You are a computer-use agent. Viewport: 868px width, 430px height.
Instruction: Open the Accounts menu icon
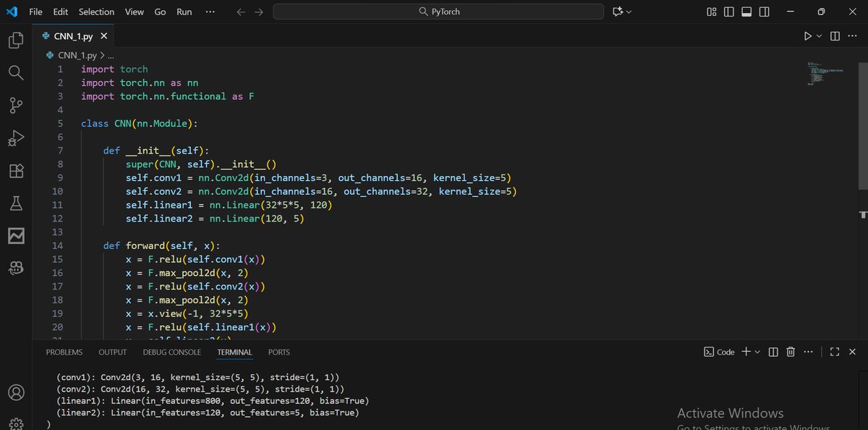click(16, 393)
